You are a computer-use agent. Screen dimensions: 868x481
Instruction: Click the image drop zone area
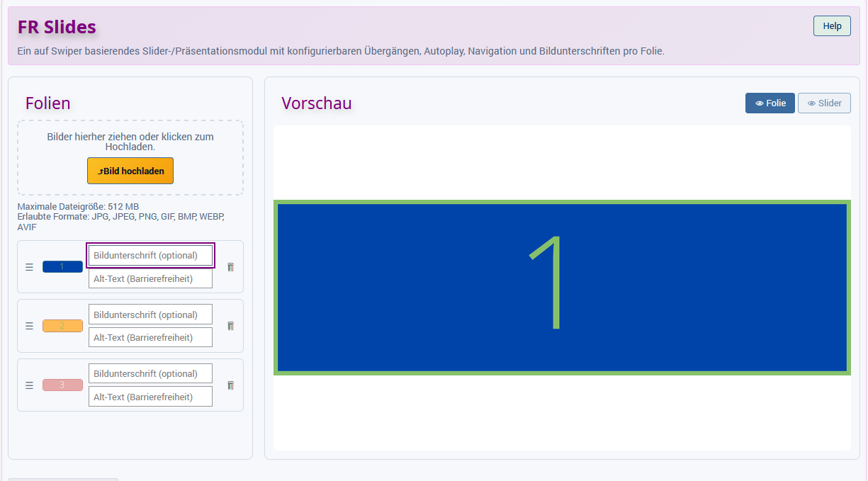(x=130, y=157)
